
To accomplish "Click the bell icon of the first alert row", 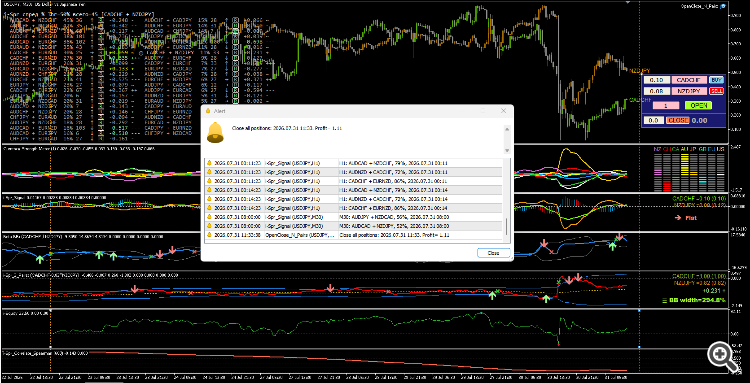I will tap(209, 163).
